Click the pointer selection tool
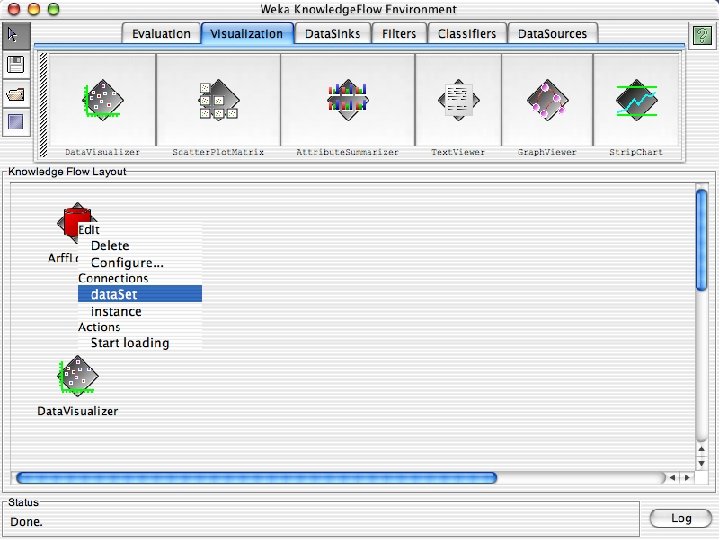This screenshot has height=540, width=720. [x=16, y=36]
